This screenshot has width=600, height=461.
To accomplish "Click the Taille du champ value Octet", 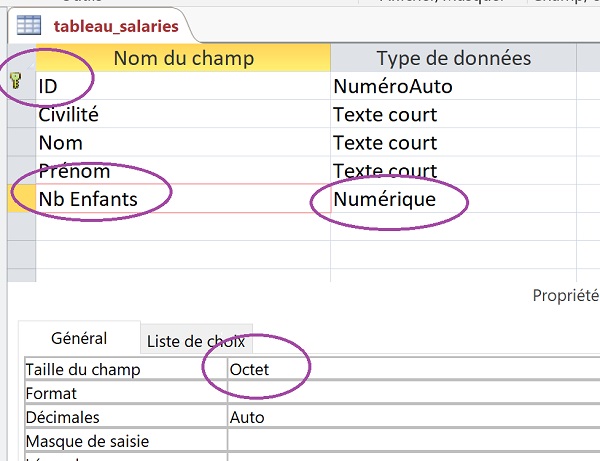I will 414,369.
